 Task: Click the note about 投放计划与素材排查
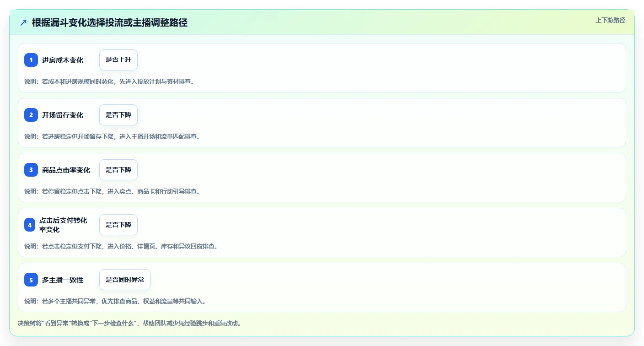point(109,81)
